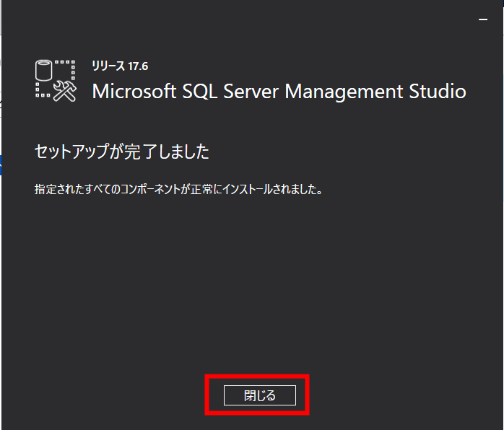
Task: Click the word SQL in the title
Action: pyautogui.click(x=199, y=92)
